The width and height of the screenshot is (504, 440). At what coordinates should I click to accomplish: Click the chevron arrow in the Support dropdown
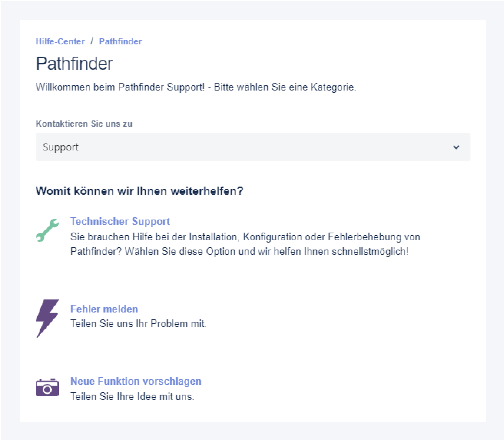point(456,147)
